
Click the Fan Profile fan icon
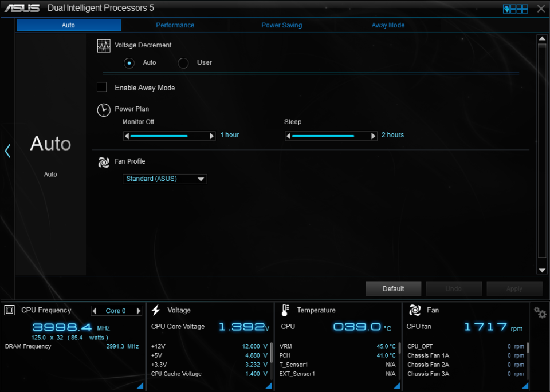point(104,162)
